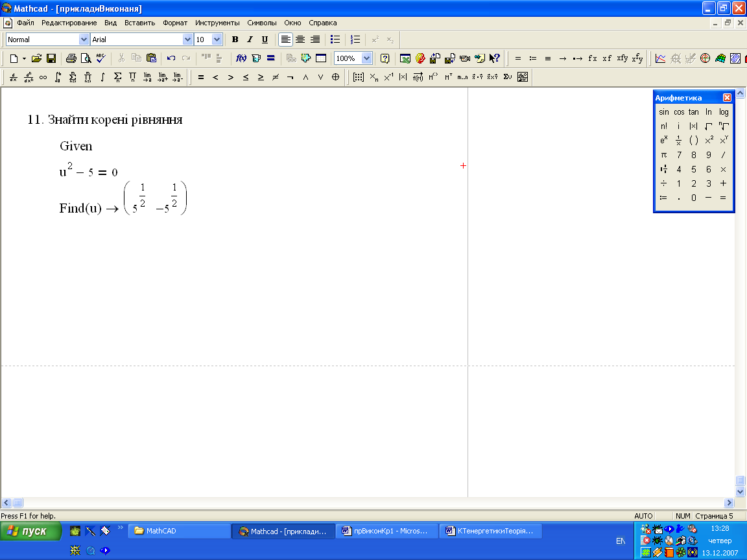Click the Find(u) expression in worksheet
This screenshot has width=747, height=560.
[80, 208]
